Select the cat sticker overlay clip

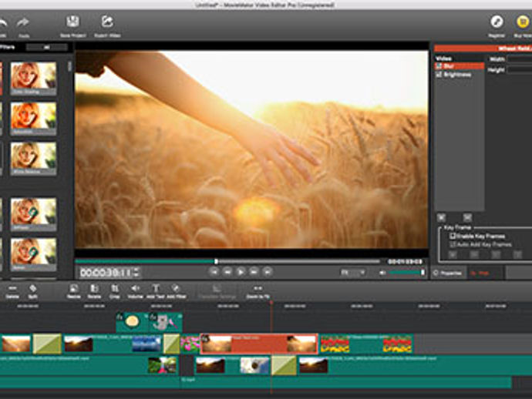point(166,322)
